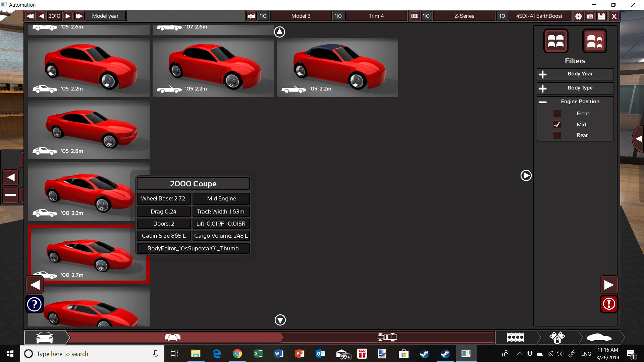This screenshot has width=644, height=362.
Task: Click the red warning exclamation icon
Action: 609,304
